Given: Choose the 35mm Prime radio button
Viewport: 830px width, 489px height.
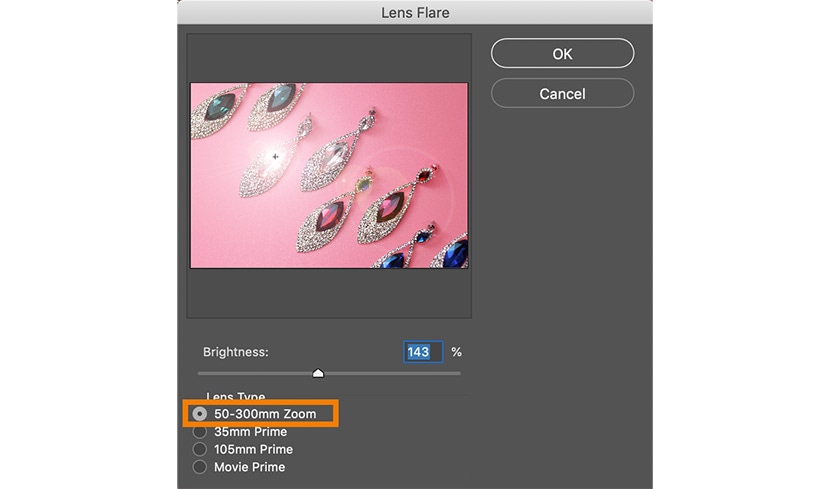Looking at the screenshot, I should click(x=200, y=432).
